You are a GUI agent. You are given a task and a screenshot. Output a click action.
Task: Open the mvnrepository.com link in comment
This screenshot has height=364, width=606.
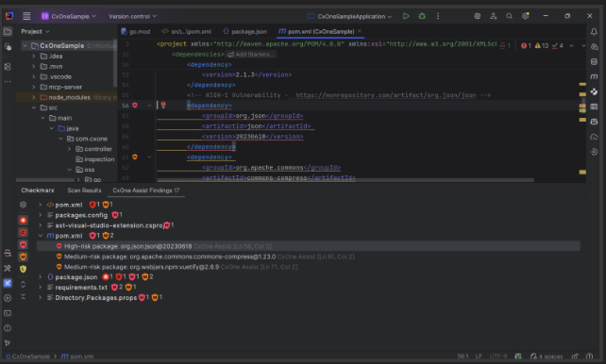(386, 95)
